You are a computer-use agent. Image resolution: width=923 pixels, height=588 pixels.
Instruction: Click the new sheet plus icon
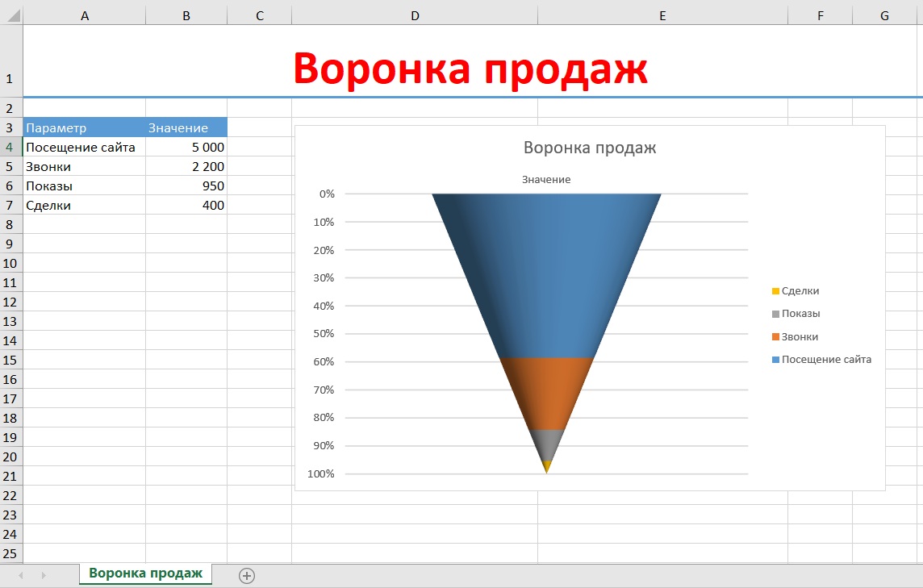point(247,575)
